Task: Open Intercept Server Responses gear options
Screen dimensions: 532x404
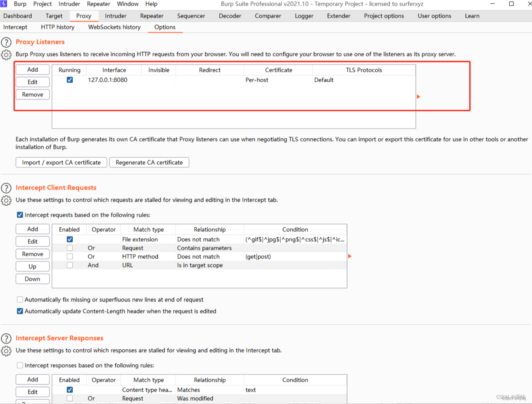Action: click(x=6, y=351)
